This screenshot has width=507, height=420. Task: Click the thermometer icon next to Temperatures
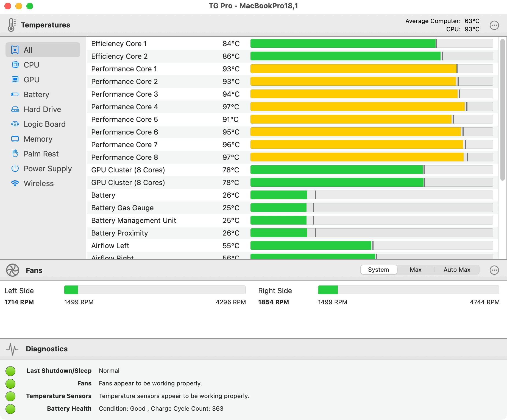(x=11, y=25)
